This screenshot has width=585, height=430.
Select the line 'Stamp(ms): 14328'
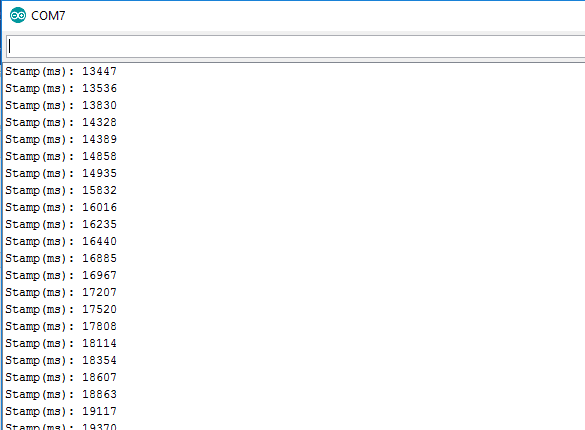(61, 122)
